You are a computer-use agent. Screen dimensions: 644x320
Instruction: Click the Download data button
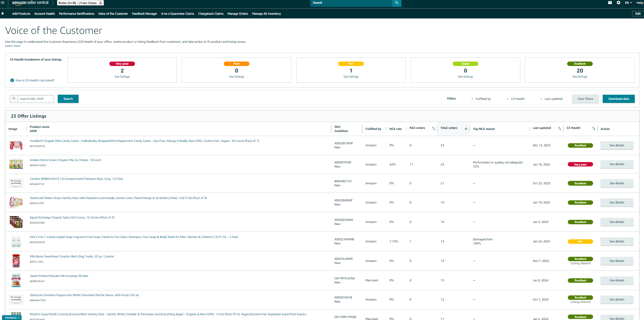(x=618, y=99)
